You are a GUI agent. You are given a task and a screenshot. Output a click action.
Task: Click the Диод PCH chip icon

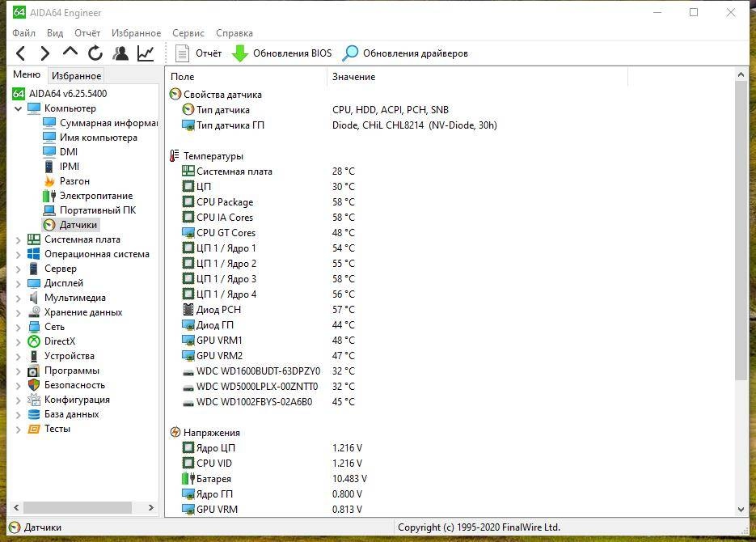pos(188,310)
